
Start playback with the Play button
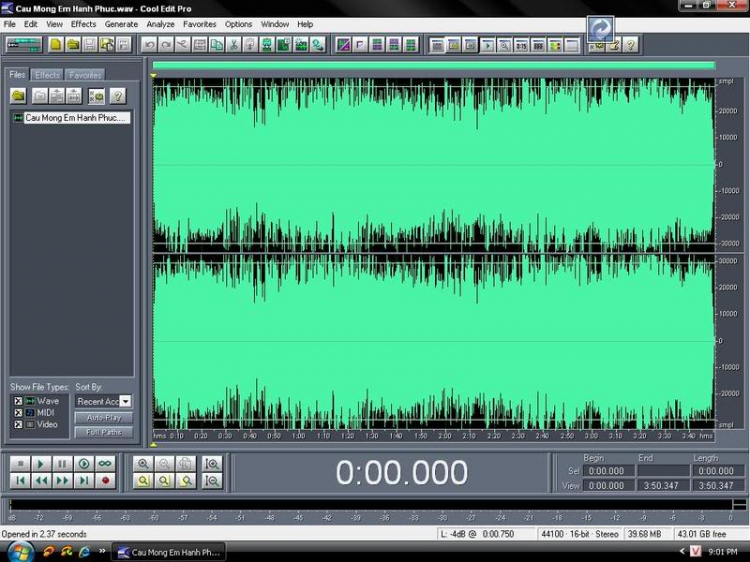point(41,463)
